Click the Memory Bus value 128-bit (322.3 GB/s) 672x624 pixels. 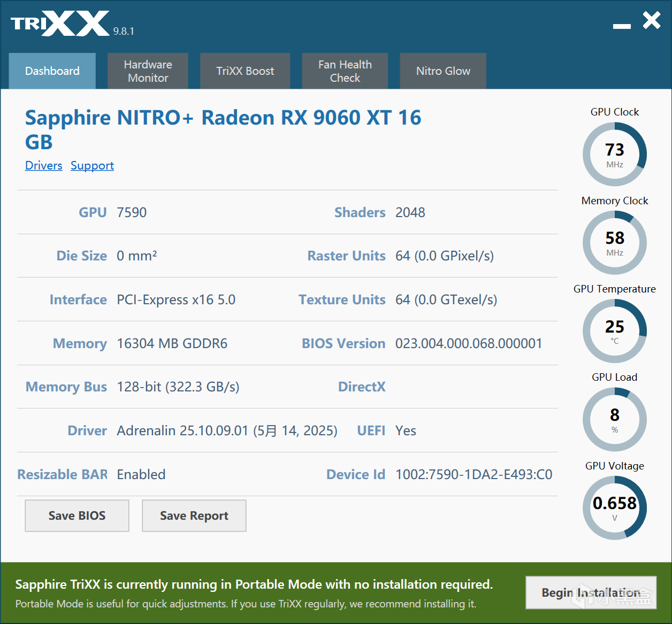coord(178,387)
